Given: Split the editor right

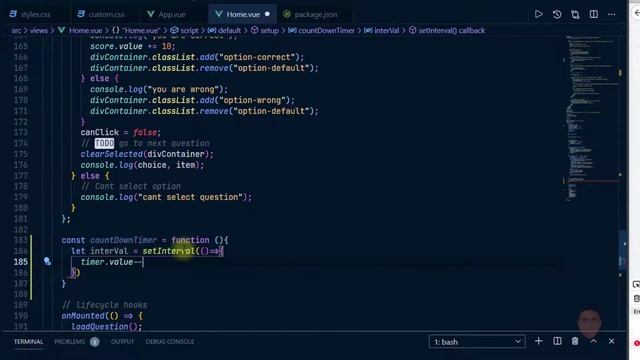Looking at the screenshot, I should pos(593,14).
